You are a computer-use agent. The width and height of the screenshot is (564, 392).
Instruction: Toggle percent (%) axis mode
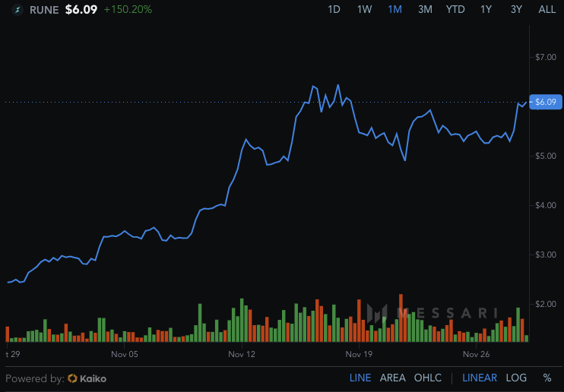click(x=547, y=378)
